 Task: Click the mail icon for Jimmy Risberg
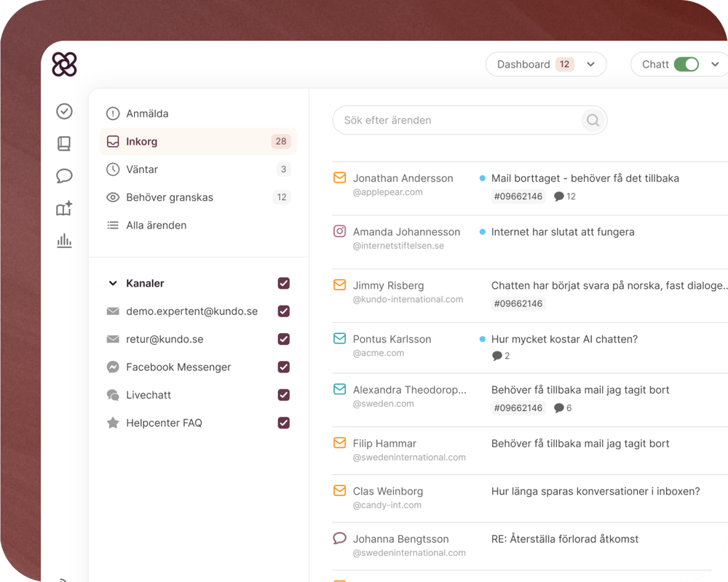point(340,285)
